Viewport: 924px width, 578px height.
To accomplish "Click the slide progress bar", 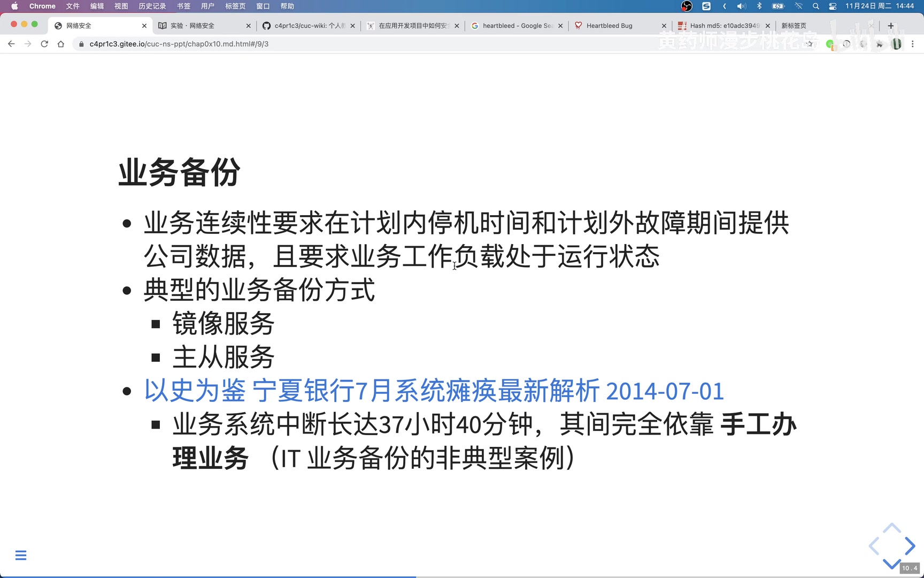I will point(462,576).
